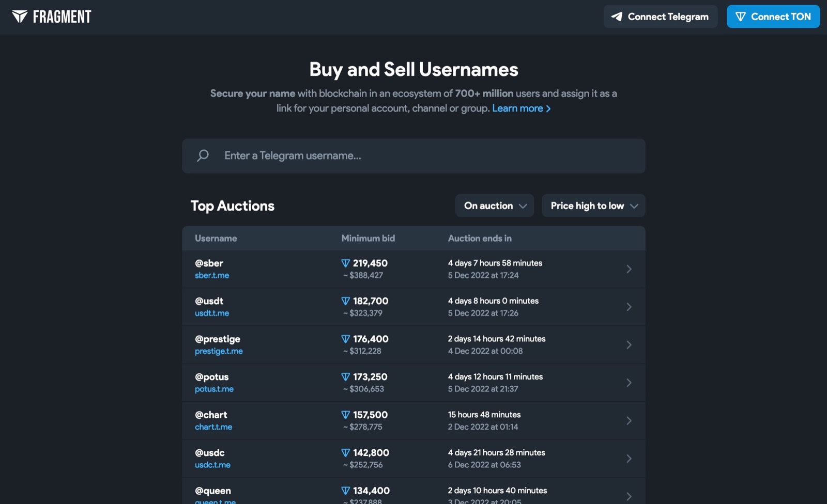Screen dimensions: 827x504
Task: Click the Fragment logo icon
Action: 20,17
